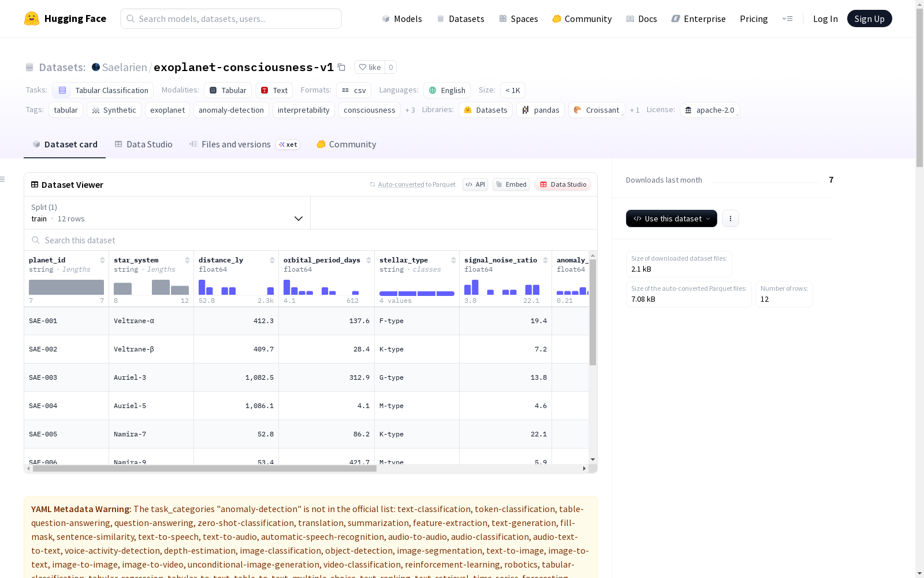Open the Use this dataset dropdown
Viewport: 924px width, 578px height.
coord(672,218)
